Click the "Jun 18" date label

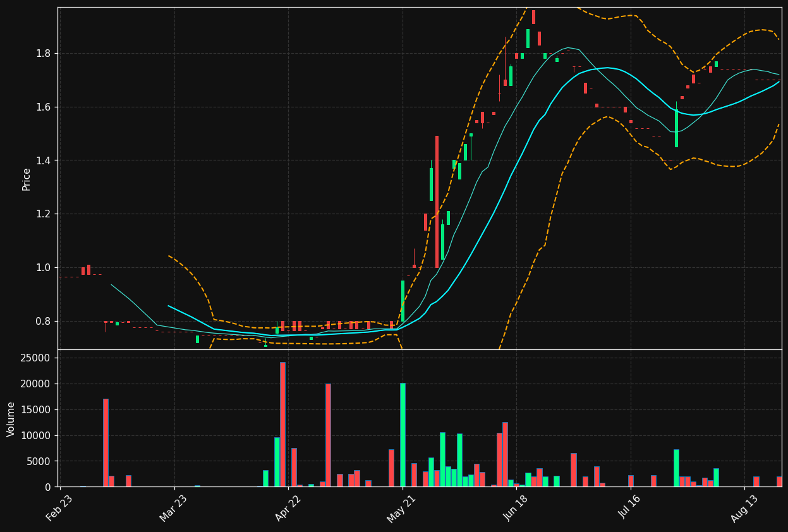pyautogui.click(x=515, y=508)
